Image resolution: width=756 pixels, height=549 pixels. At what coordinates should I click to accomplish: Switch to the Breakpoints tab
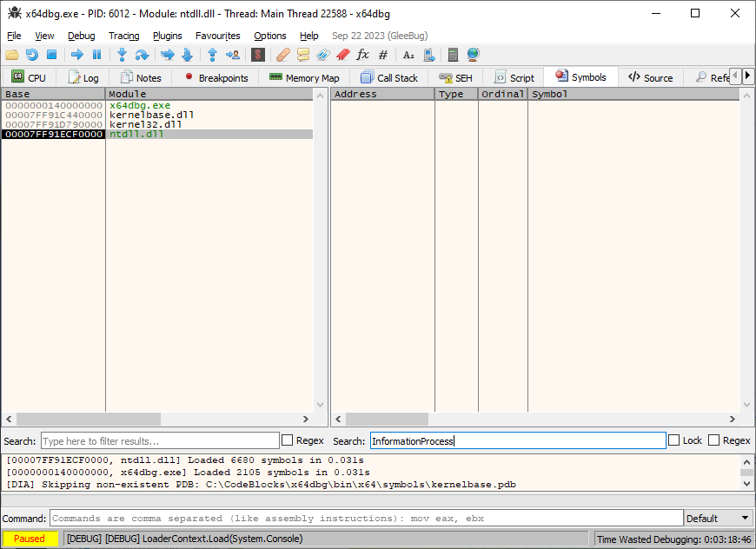pos(219,76)
